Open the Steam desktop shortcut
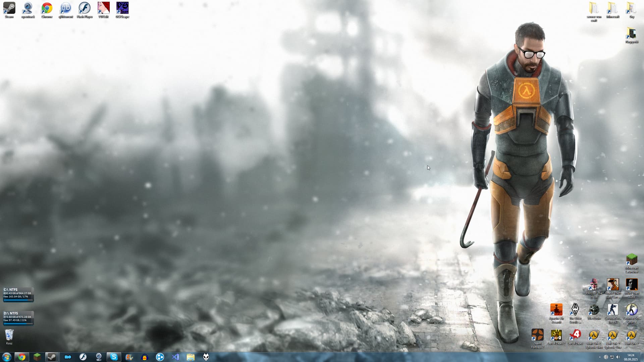Image resolution: width=644 pixels, height=362 pixels. coord(9,8)
